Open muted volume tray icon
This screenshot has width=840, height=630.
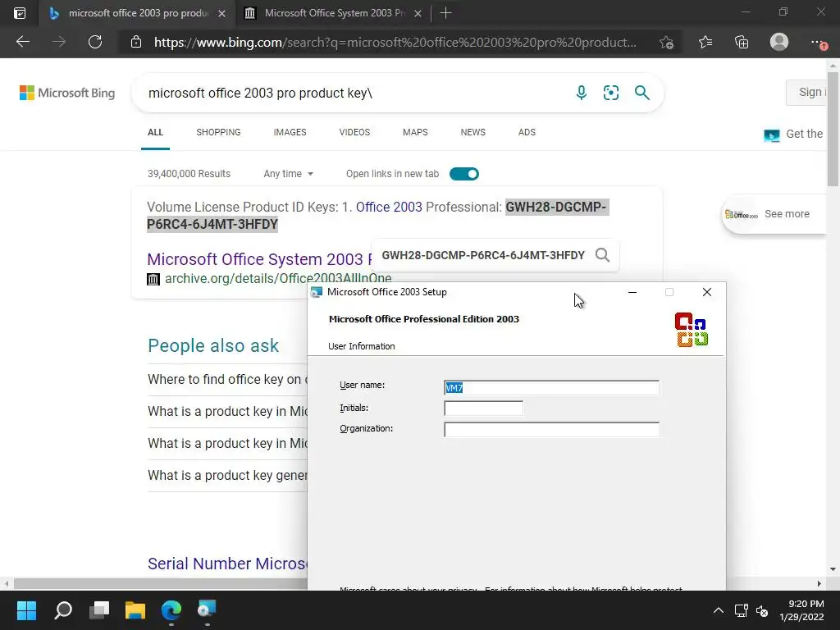click(x=762, y=610)
